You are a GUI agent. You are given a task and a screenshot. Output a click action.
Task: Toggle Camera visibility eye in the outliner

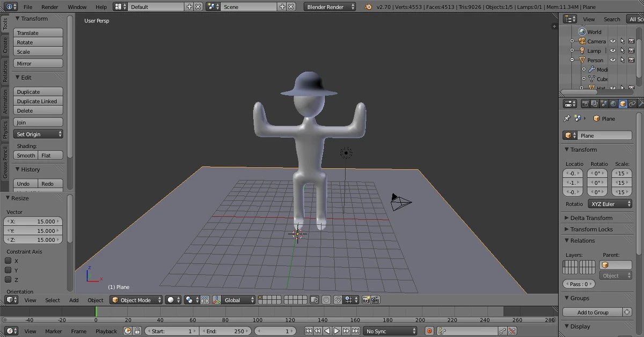pyautogui.click(x=613, y=41)
